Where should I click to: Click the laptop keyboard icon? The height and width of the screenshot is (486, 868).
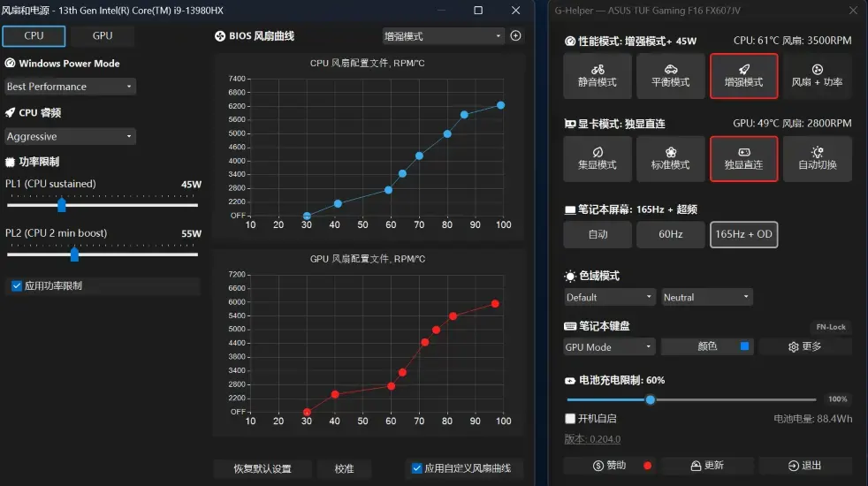(569, 326)
